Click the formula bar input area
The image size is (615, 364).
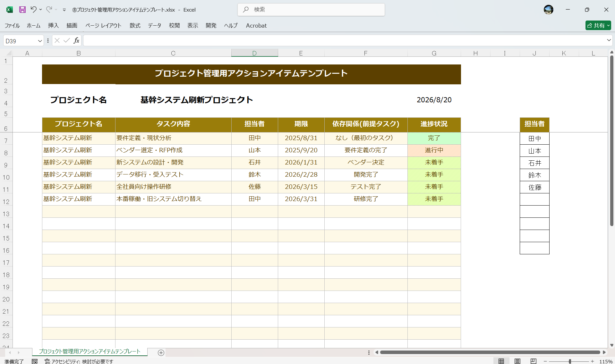click(344, 40)
